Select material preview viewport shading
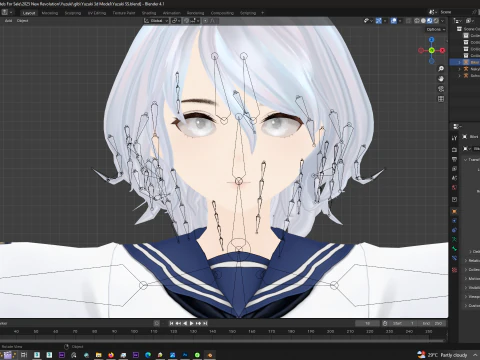Viewport: 480px width, 360px height. 430,21
